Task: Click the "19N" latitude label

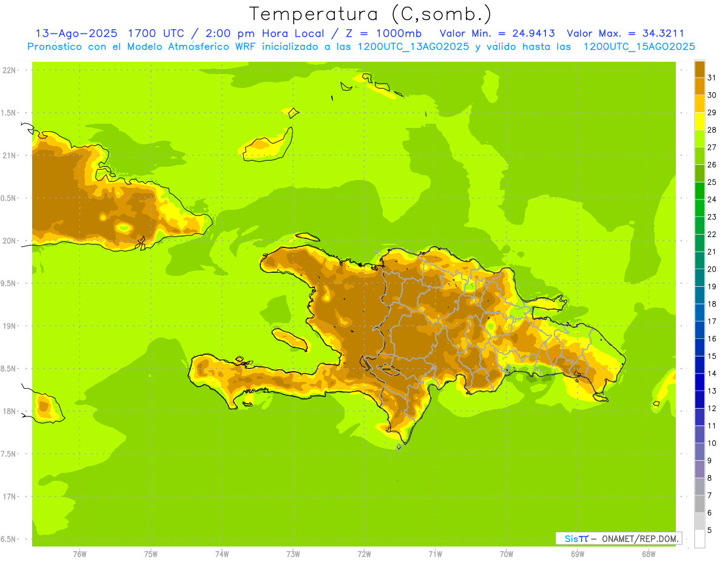Action: 9,326
